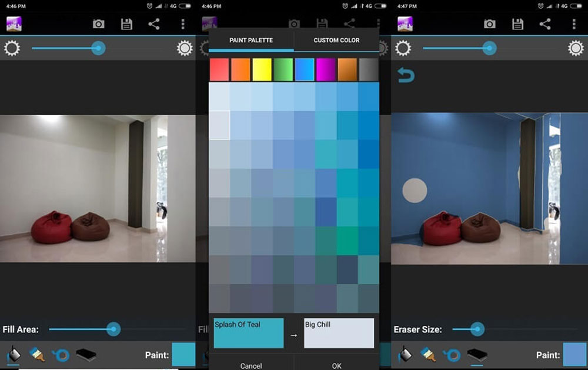Tap the "Eraser Size:" label
Viewport: 588px width, 370px height.
point(417,329)
